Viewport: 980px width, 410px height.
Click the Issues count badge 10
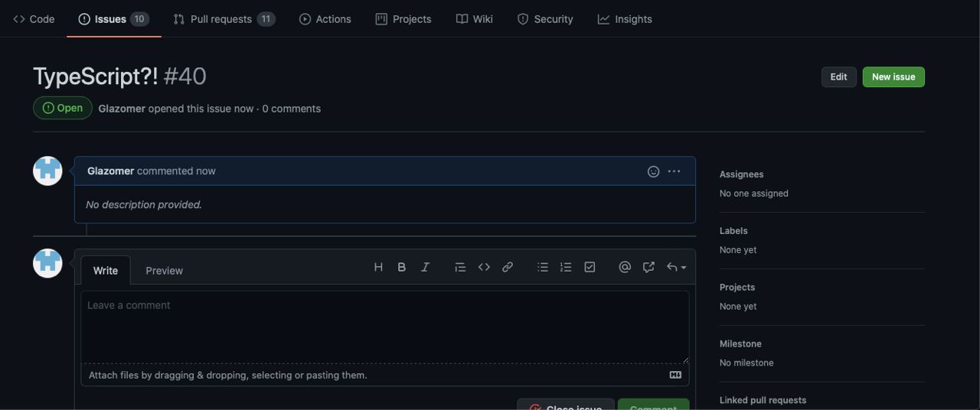139,19
